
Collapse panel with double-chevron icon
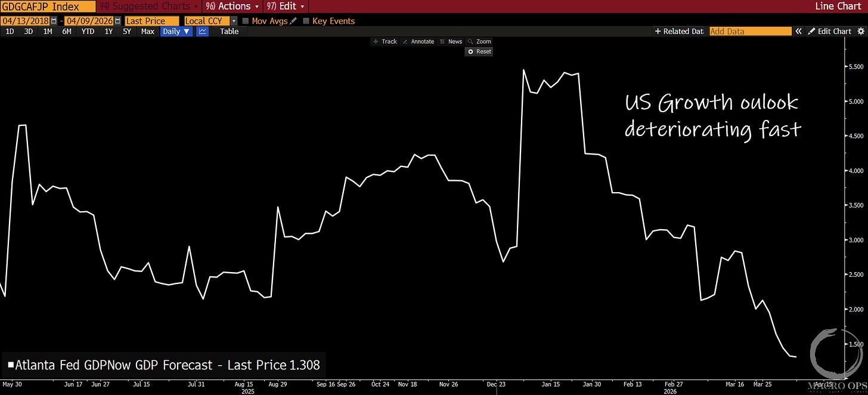click(799, 31)
